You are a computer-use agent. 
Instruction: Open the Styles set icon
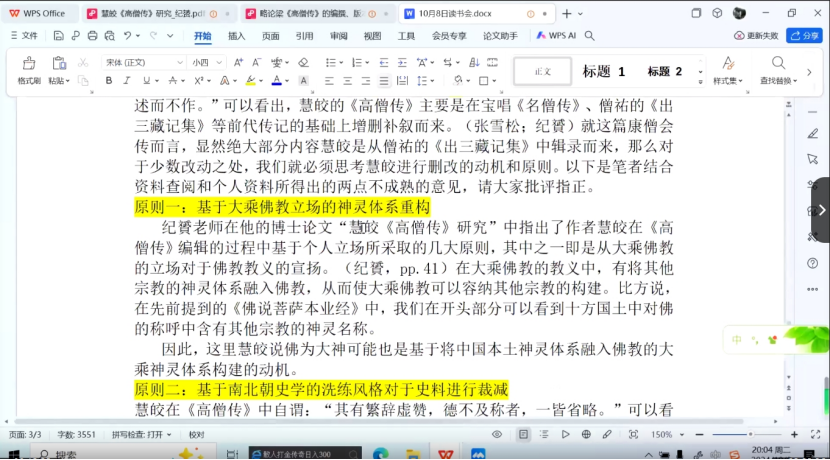click(x=728, y=63)
